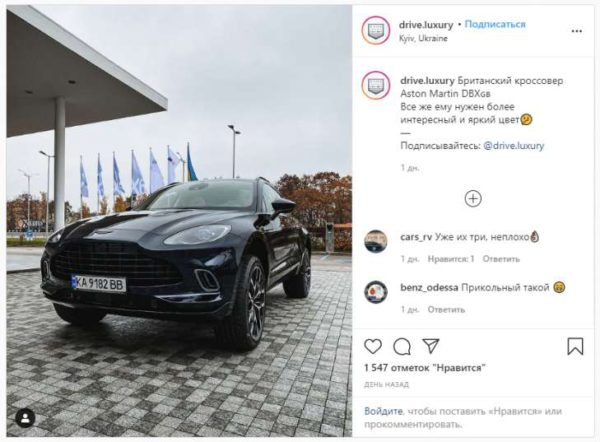The height and width of the screenshot is (442, 600).
Task: Open the three-dots more options menu
Action: (x=576, y=31)
